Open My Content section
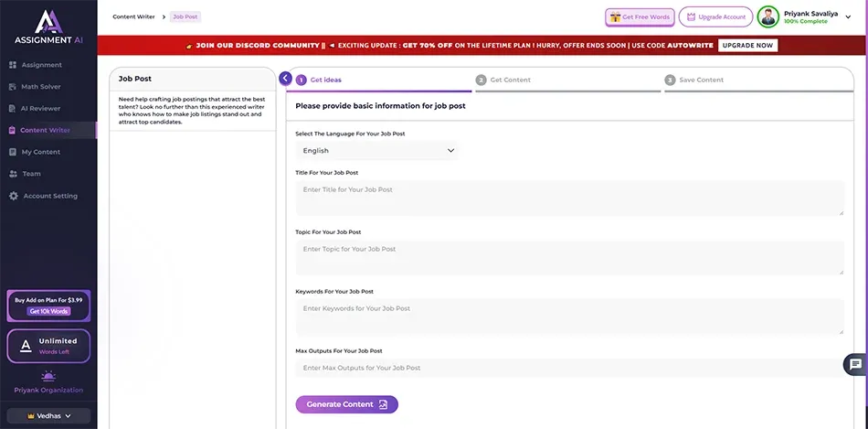This screenshot has height=429, width=868. point(40,152)
